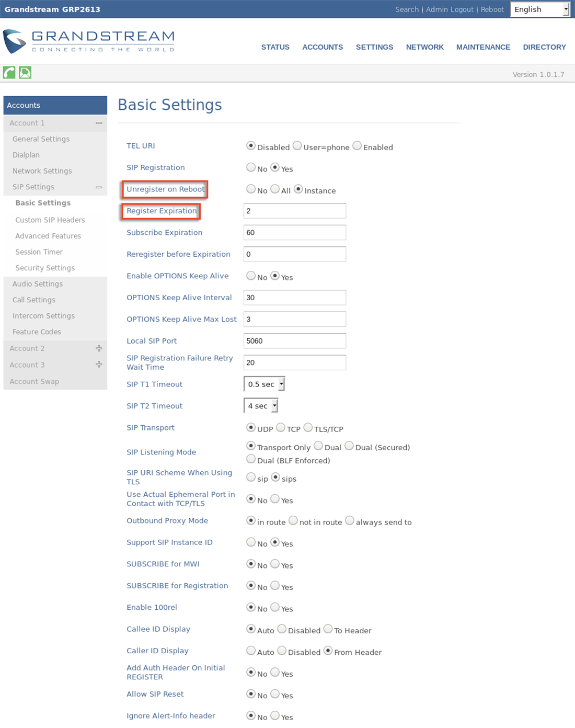Open the NETWORK menu

(x=425, y=47)
